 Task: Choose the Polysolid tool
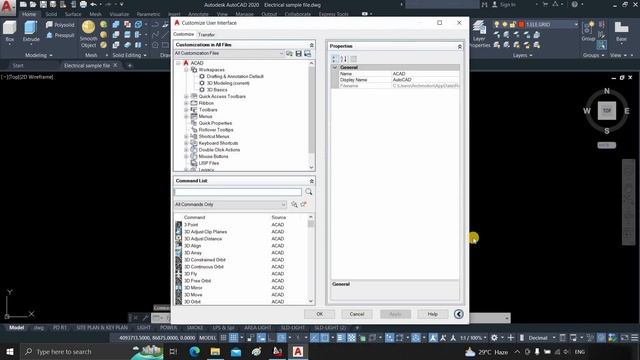pyautogui.click(x=60, y=25)
